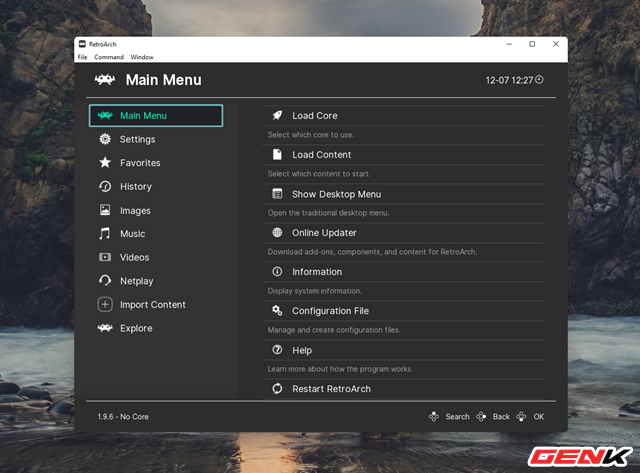Click the Images picture icon
640x473 pixels.
(105, 210)
